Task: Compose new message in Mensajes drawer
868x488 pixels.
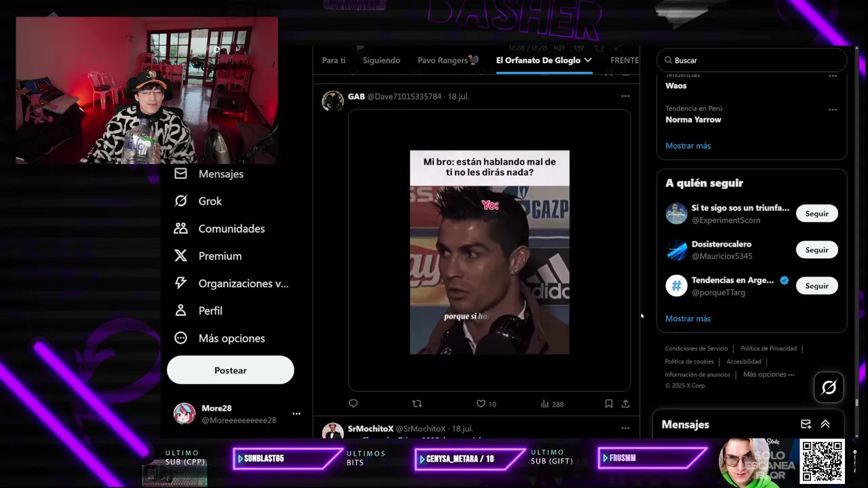Action: pyautogui.click(x=806, y=424)
